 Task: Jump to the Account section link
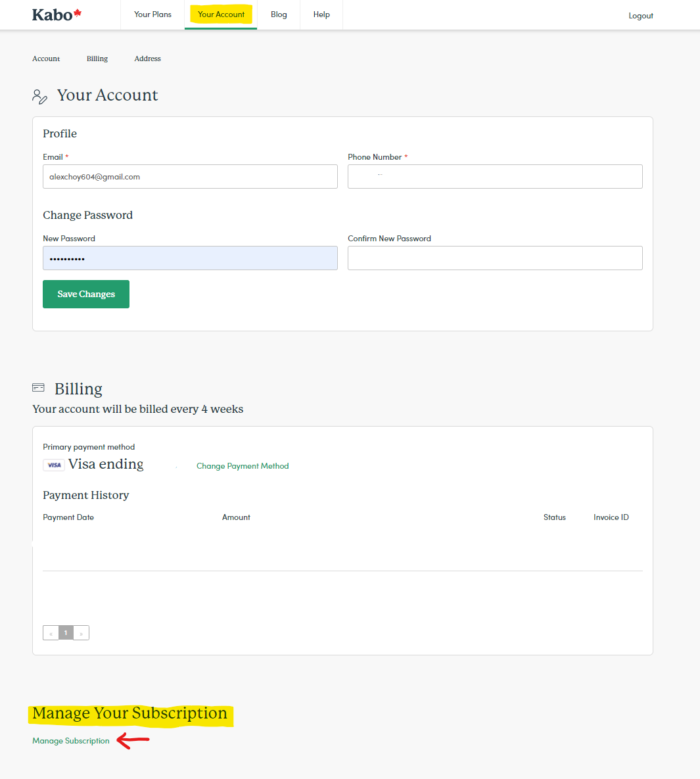point(46,59)
